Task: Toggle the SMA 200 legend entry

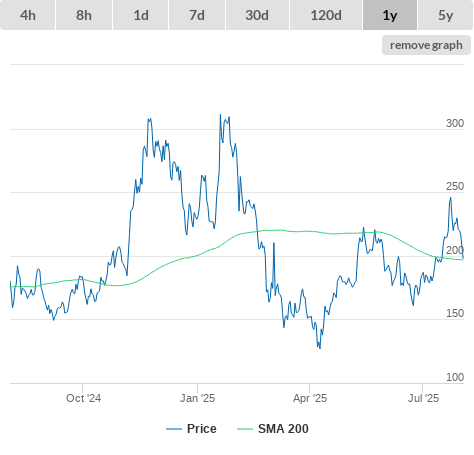Action: [283, 429]
